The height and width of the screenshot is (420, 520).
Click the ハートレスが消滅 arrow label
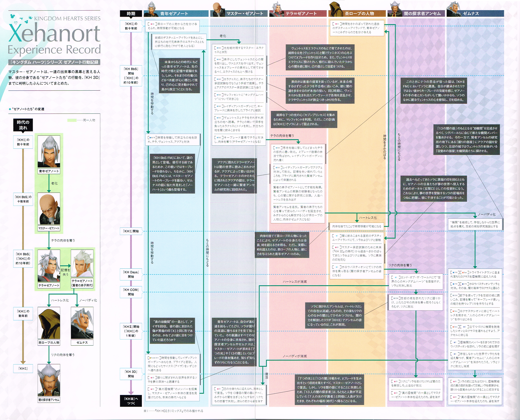[x=295, y=282]
